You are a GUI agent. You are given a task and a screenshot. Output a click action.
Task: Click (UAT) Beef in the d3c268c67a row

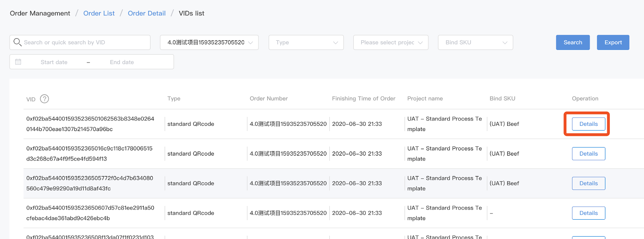click(x=504, y=154)
